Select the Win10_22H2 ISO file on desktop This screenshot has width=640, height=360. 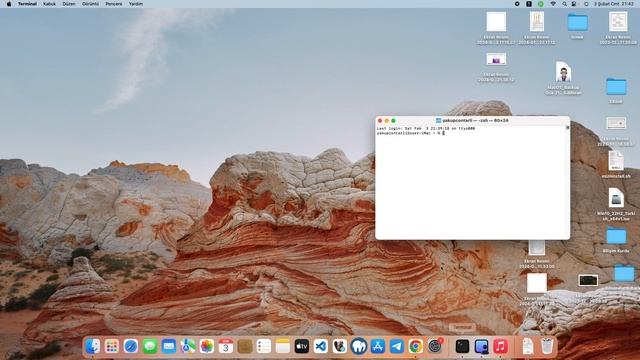tap(616, 204)
